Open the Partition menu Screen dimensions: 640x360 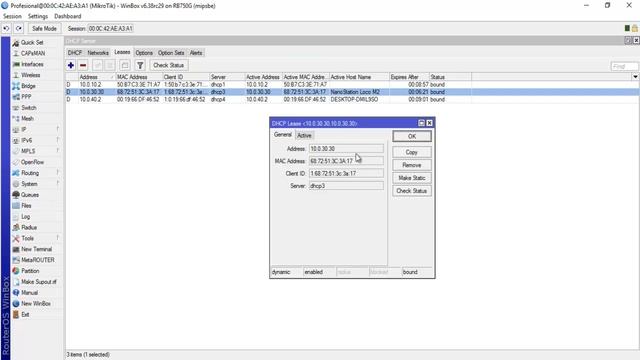30,271
